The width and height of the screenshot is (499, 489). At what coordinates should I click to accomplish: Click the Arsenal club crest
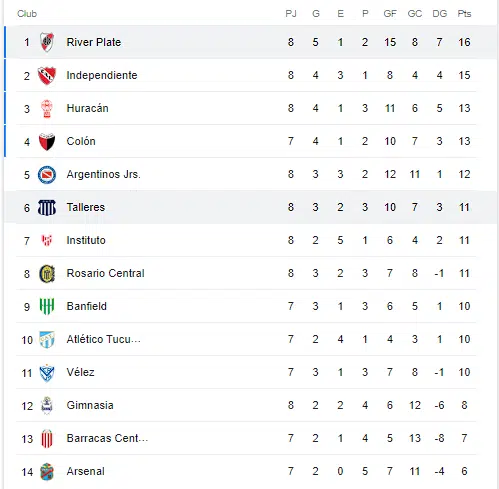click(47, 472)
